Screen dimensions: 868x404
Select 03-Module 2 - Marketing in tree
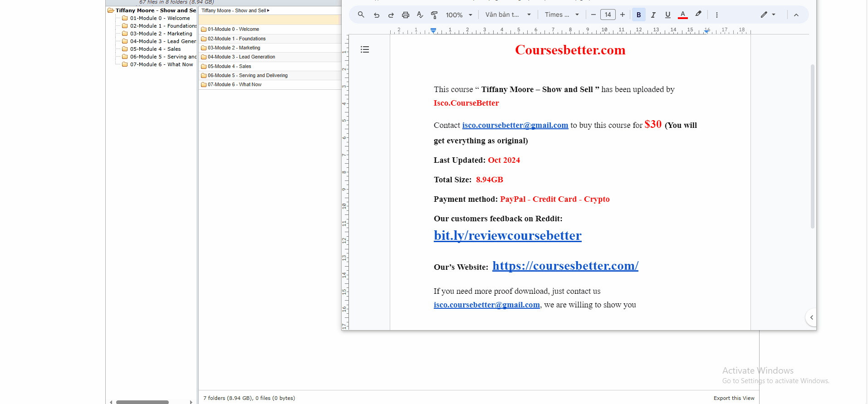click(161, 34)
